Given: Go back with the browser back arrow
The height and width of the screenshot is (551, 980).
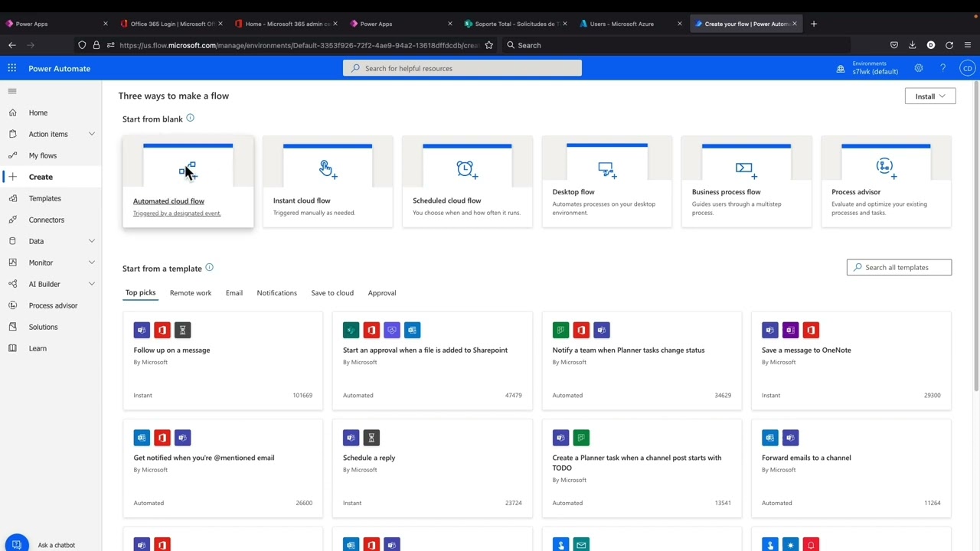Looking at the screenshot, I should pos(12,45).
